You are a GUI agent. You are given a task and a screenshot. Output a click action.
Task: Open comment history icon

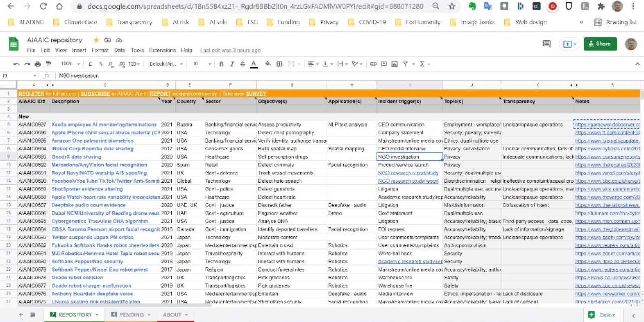(x=546, y=44)
